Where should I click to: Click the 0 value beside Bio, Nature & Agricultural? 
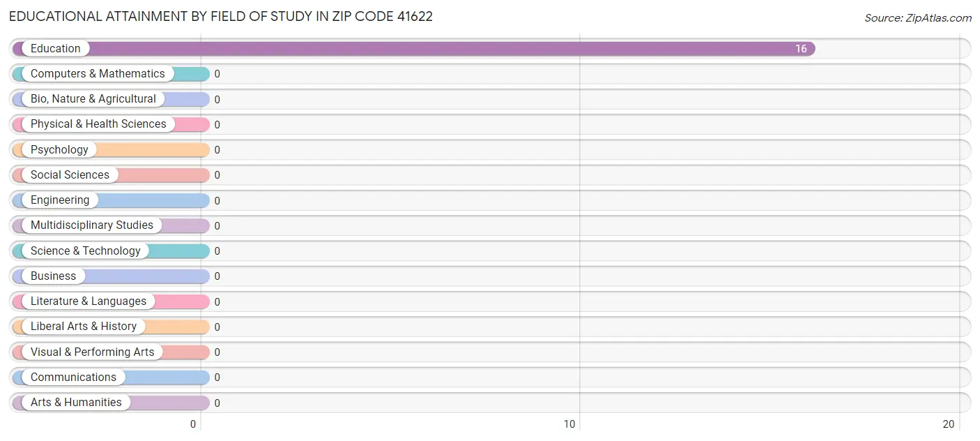click(x=217, y=99)
